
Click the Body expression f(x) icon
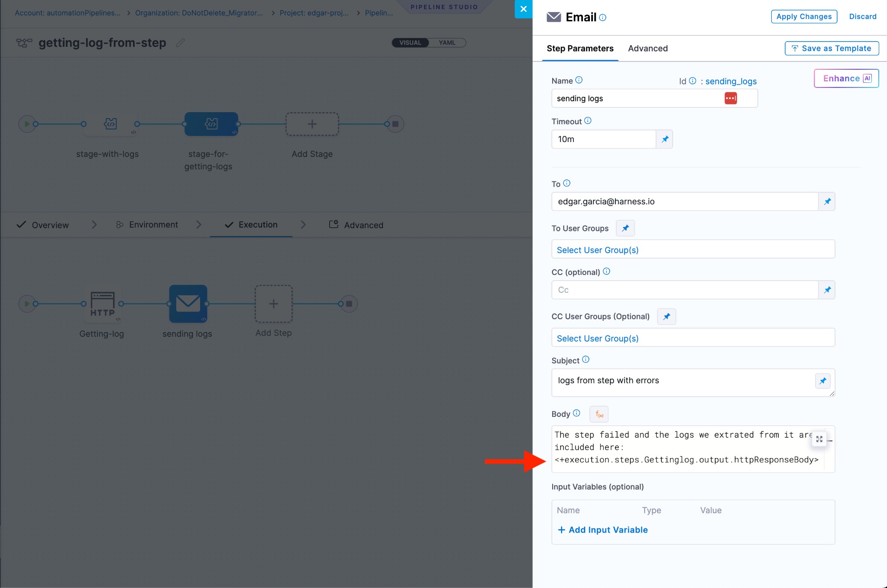tap(599, 414)
